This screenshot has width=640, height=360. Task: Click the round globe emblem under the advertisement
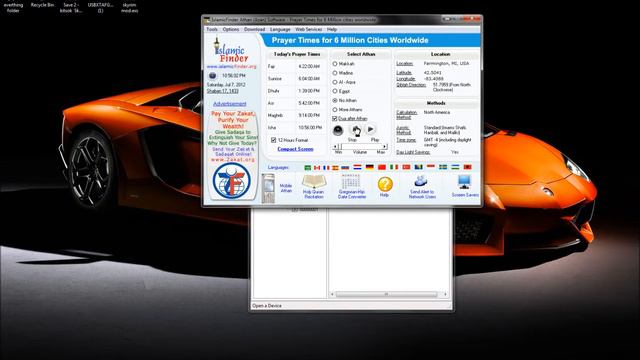point(231,180)
